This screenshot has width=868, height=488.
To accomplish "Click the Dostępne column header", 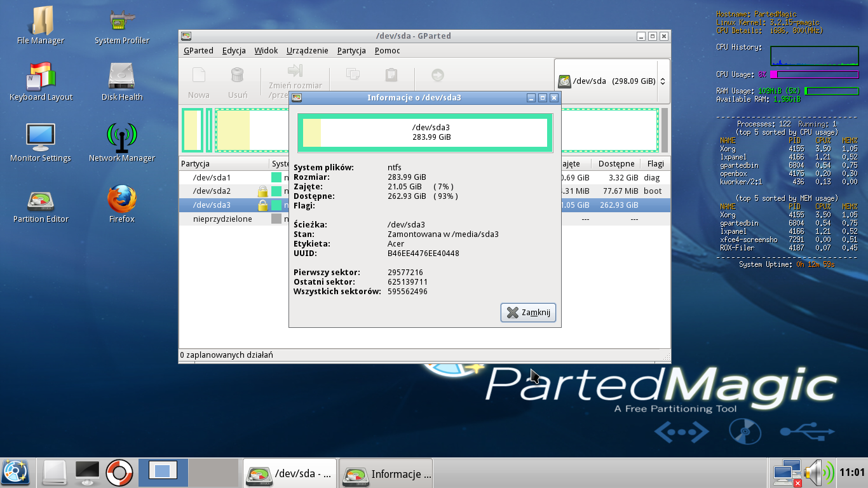I will (x=616, y=164).
